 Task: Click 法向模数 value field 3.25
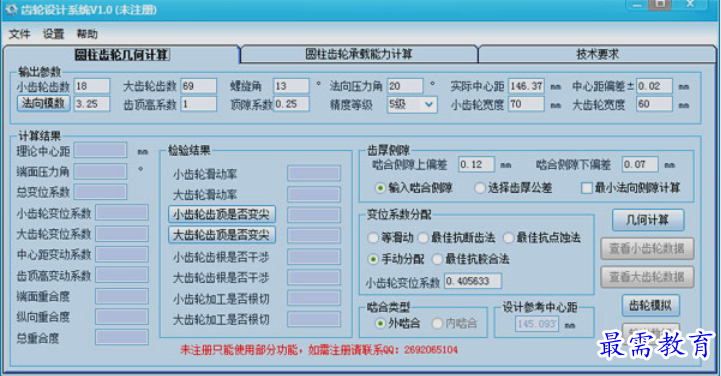tap(92, 104)
